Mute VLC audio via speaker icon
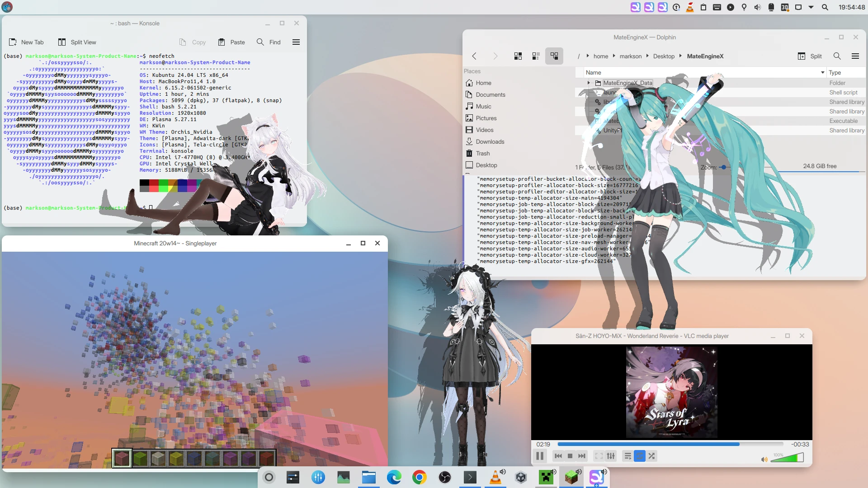The height and width of the screenshot is (488, 868). 764,460
